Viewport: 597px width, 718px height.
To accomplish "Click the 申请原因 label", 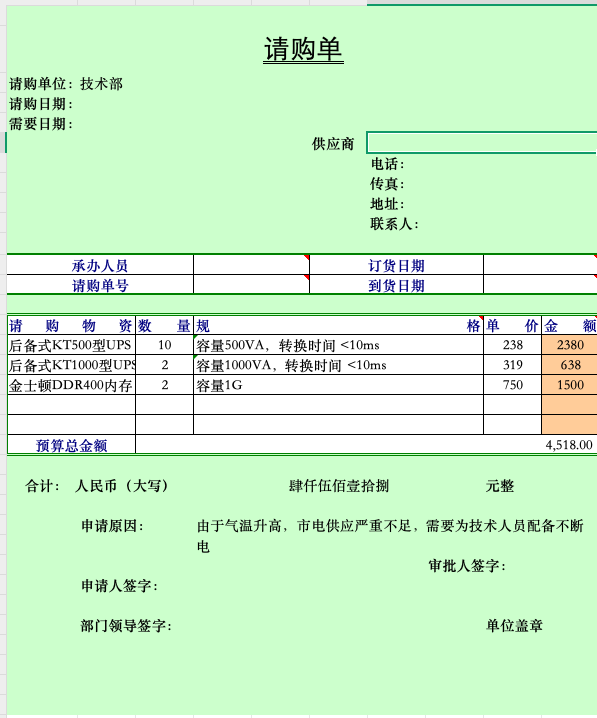I will point(113,526).
